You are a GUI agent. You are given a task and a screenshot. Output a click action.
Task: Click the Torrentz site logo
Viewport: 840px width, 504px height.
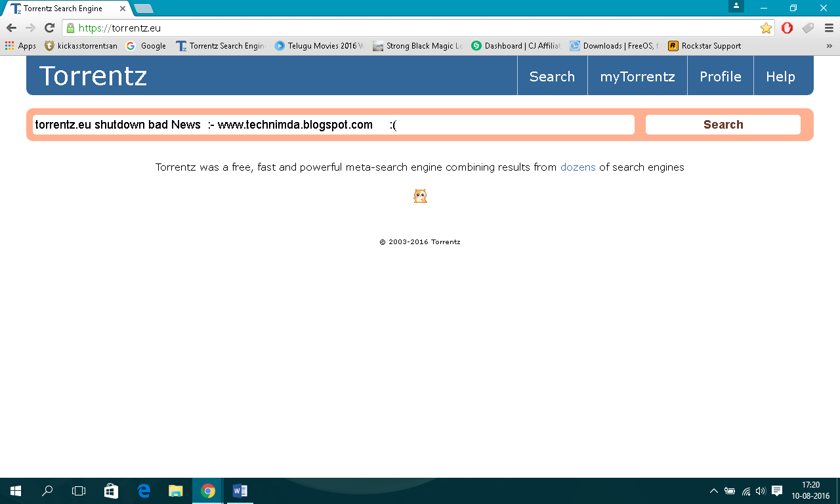point(93,76)
